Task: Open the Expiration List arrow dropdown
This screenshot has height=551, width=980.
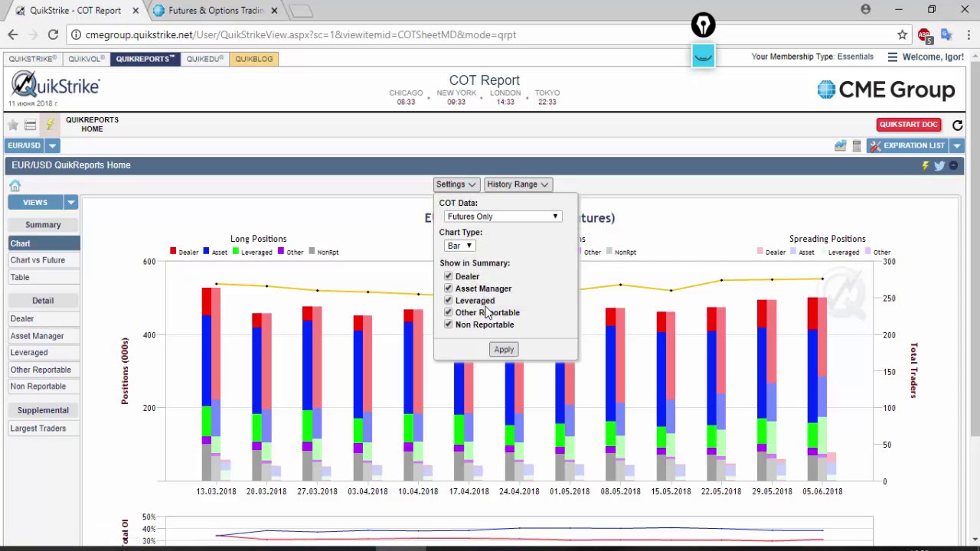Action: [x=957, y=145]
